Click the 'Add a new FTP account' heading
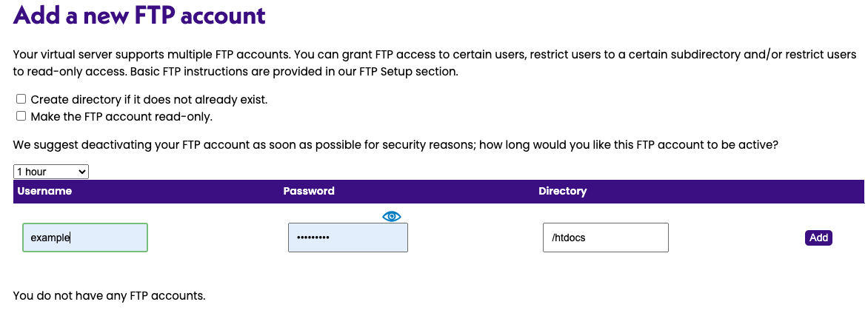Image resolution: width=868 pixels, height=313 pixels. coord(139,15)
